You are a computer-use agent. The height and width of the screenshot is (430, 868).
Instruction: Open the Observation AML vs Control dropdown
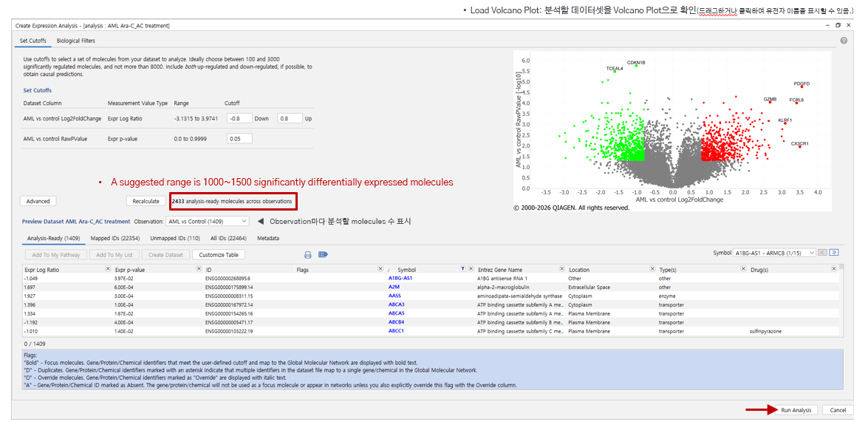(x=207, y=221)
